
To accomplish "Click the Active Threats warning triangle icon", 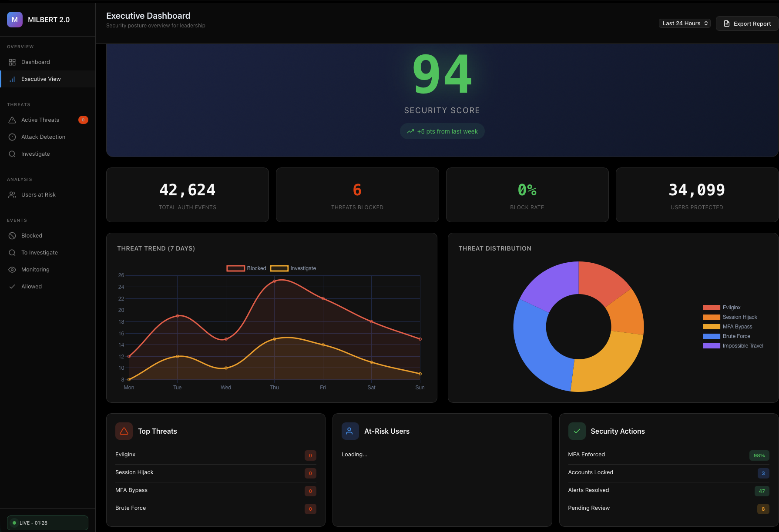I will (12, 120).
